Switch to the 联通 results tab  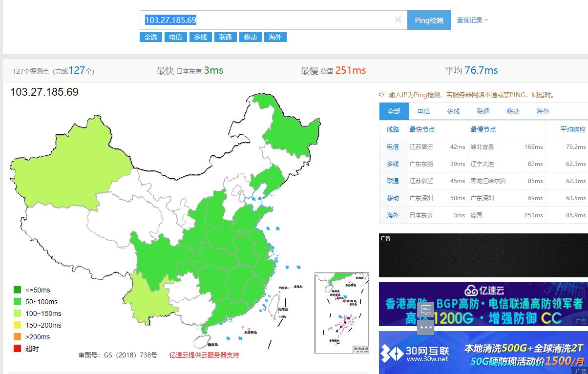[483, 111]
